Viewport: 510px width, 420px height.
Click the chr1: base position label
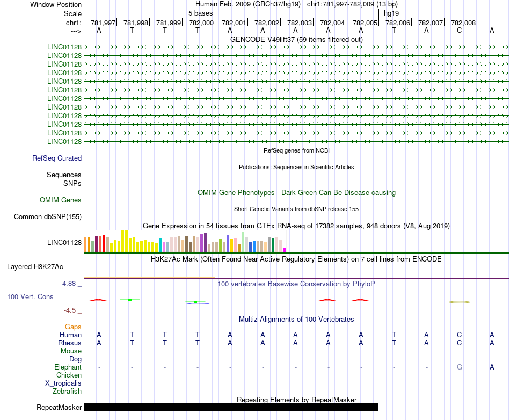74,23
